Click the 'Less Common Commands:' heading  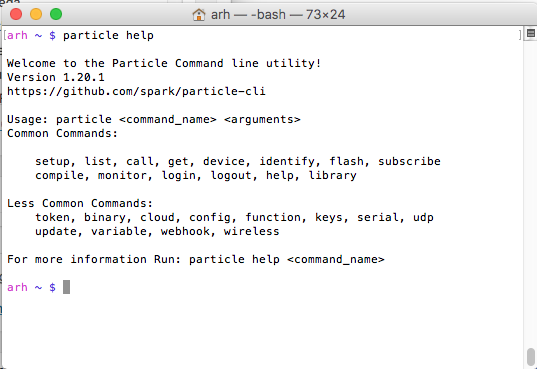pos(80,203)
